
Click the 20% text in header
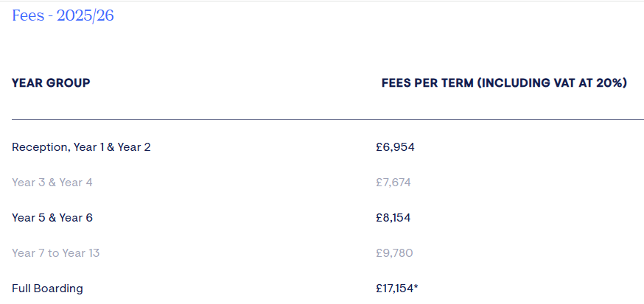[x=610, y=83]
